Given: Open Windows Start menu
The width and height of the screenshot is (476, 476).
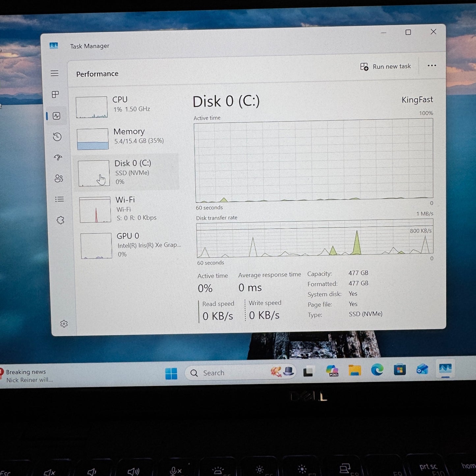Looking at the screenshot, I should coord(171,374).
